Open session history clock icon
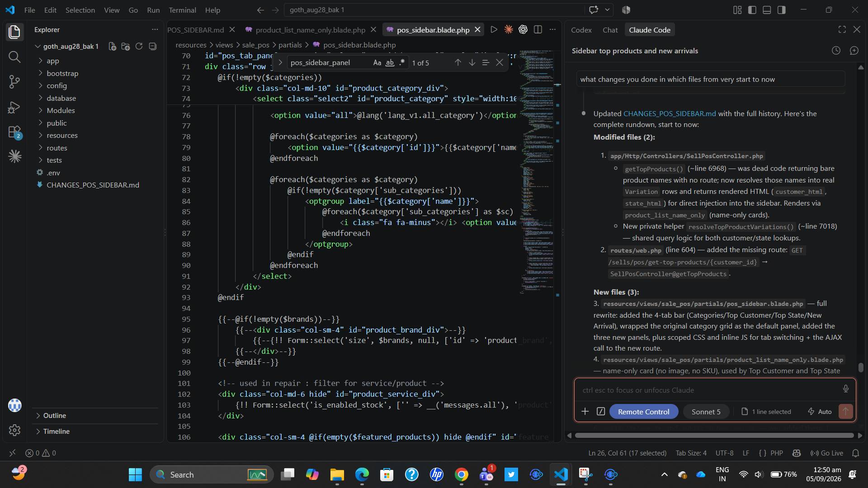The height and width of the screenshot is (488, 868). tap(836, 51)
